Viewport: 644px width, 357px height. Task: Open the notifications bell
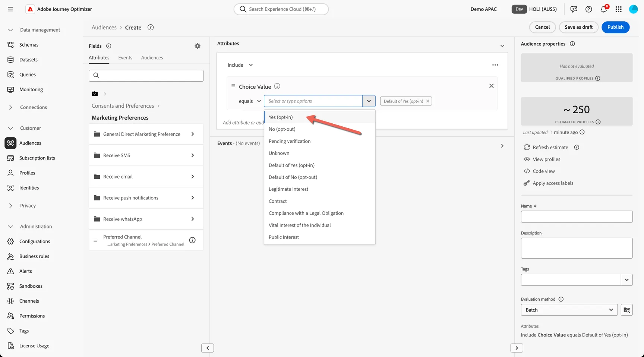pos(604,9)
